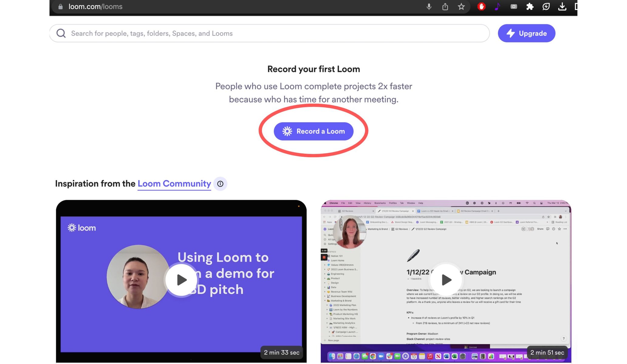Click the Record a Loom button

pyautogui.click(x=313, y=131)
